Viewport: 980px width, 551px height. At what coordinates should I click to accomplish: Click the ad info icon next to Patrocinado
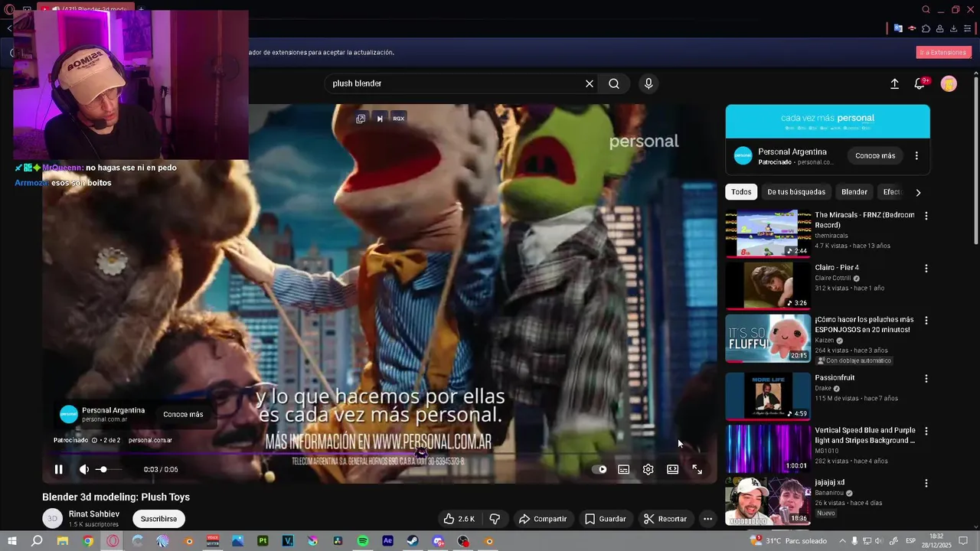pos(94,440)
